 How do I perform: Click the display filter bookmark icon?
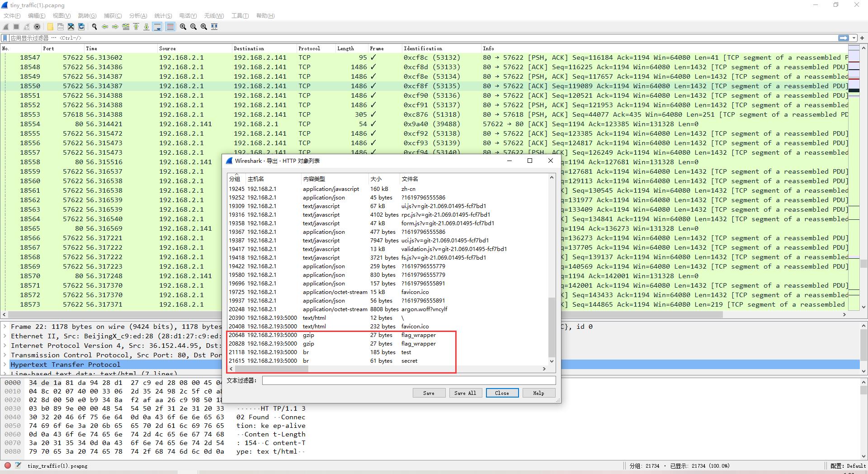coord(5,38)
